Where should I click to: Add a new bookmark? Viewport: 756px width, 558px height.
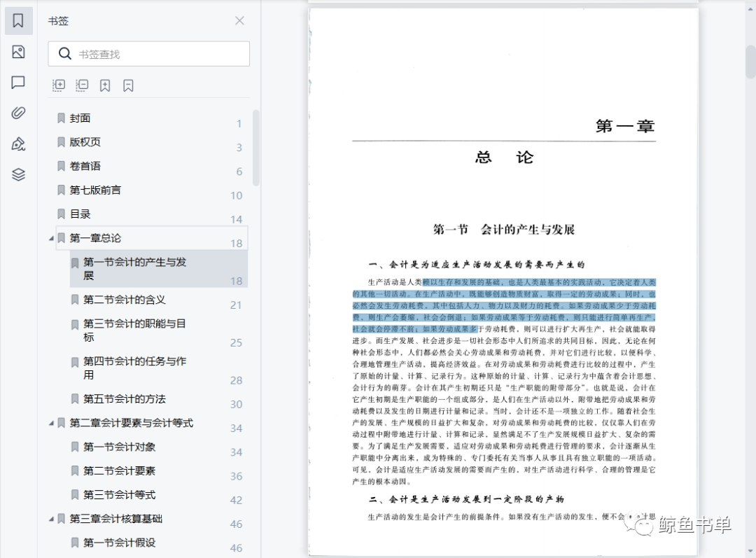click(105, 85)
